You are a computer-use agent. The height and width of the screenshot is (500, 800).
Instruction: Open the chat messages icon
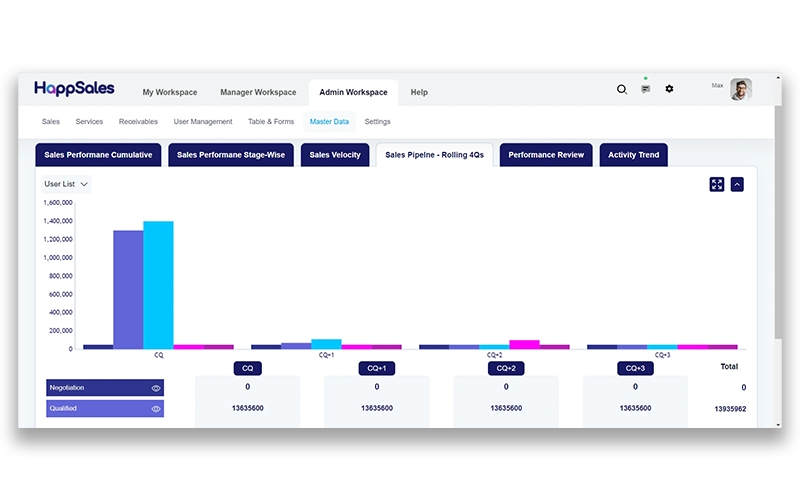645,90
